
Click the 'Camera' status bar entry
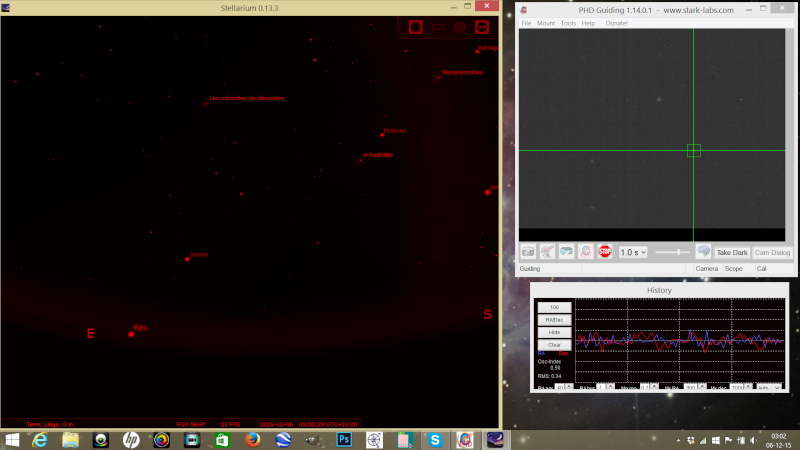706,268
